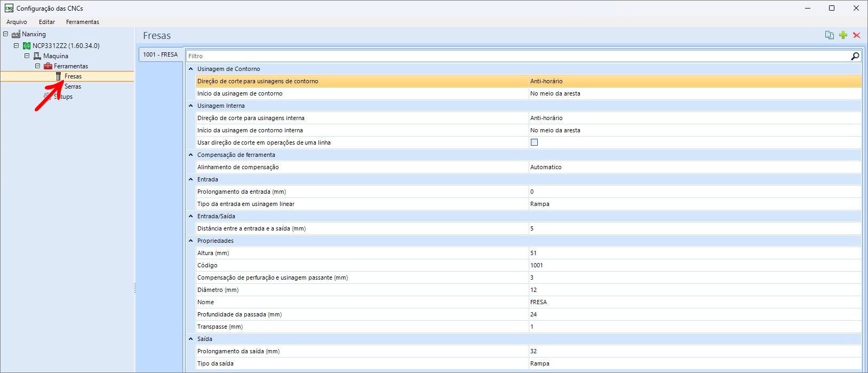Viewport: 868px width, 373px height.
Task: Collapse the Compensação de ferramenta group
Action: [191, 155]
